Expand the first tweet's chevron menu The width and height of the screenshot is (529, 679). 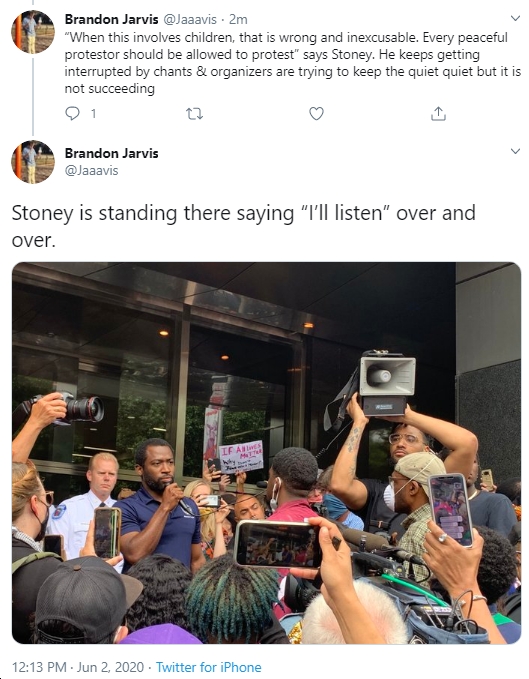point(515,18)
